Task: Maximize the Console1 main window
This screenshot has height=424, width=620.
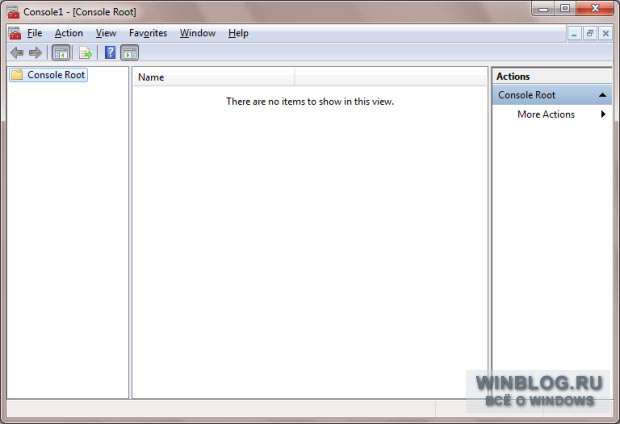Action: coord(565,8)
